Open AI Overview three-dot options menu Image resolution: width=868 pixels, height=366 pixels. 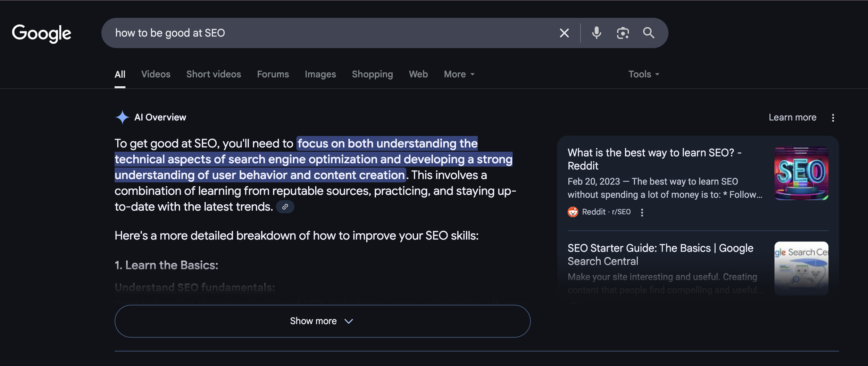coord(833,118)
